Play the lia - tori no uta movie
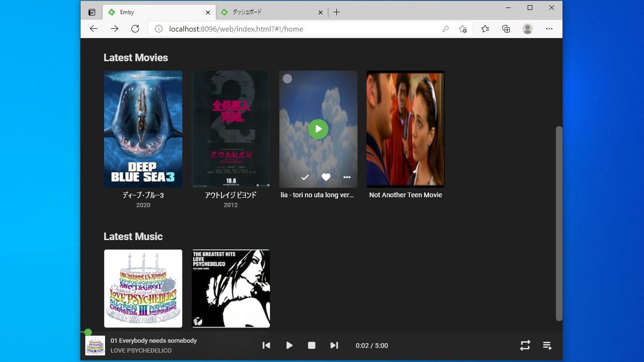 pos(318,129)
